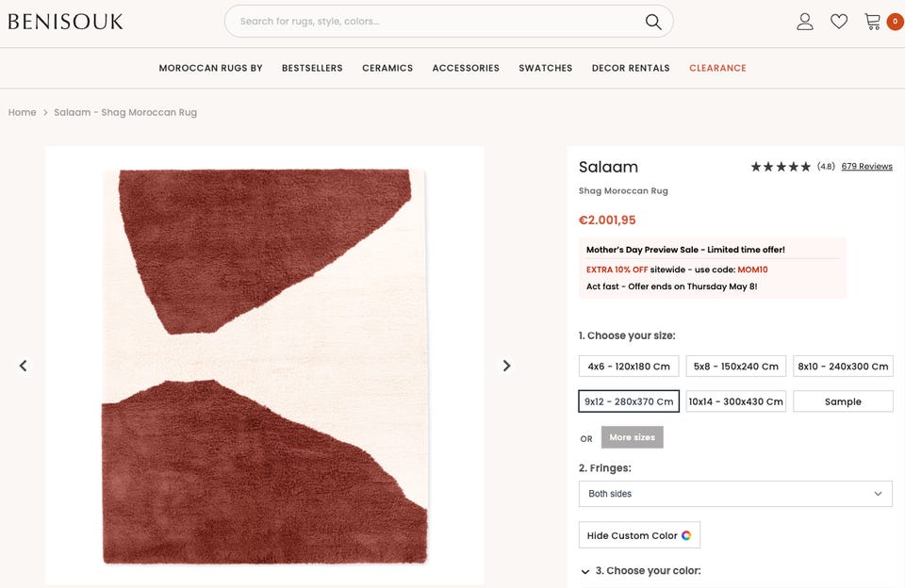Click the Hide Custom Color button
This screenshot has width=905, height=588.
pos(639,535)
